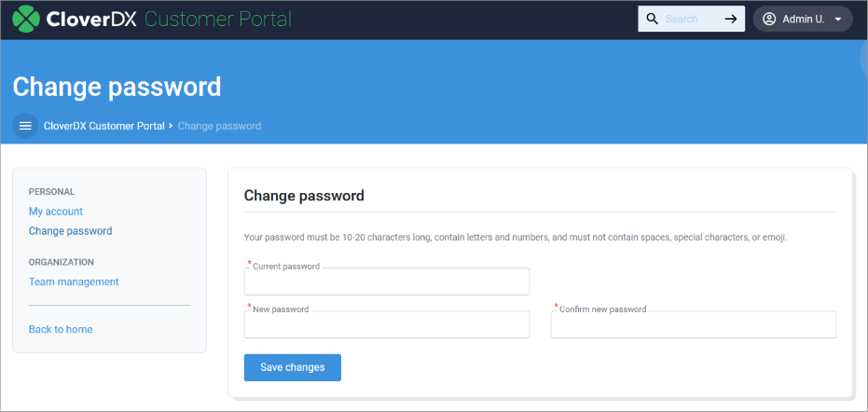This screenshot has height=412, width=868.
Task: Click the Save changes button
Action: (x=293, y=367)
